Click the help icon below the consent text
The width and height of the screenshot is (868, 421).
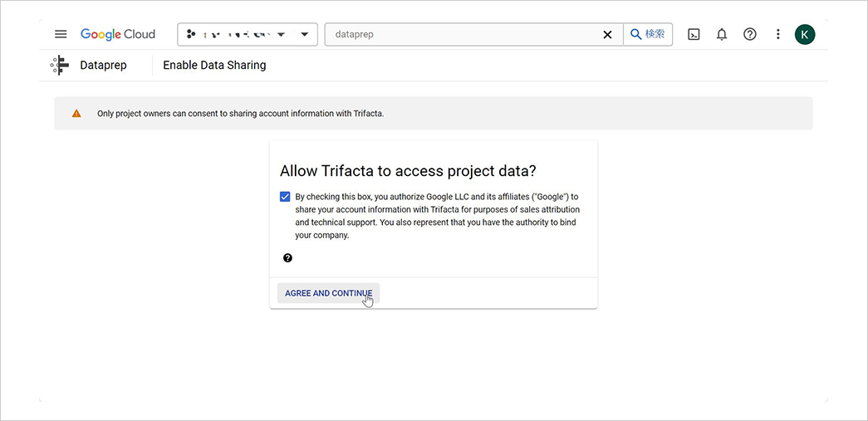(288, 257)
